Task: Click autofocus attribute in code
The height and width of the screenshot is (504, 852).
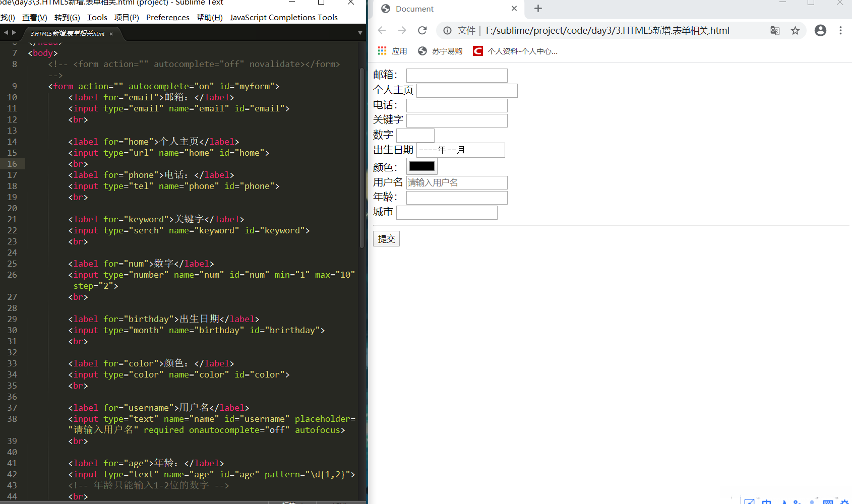Action: point(318,430)
